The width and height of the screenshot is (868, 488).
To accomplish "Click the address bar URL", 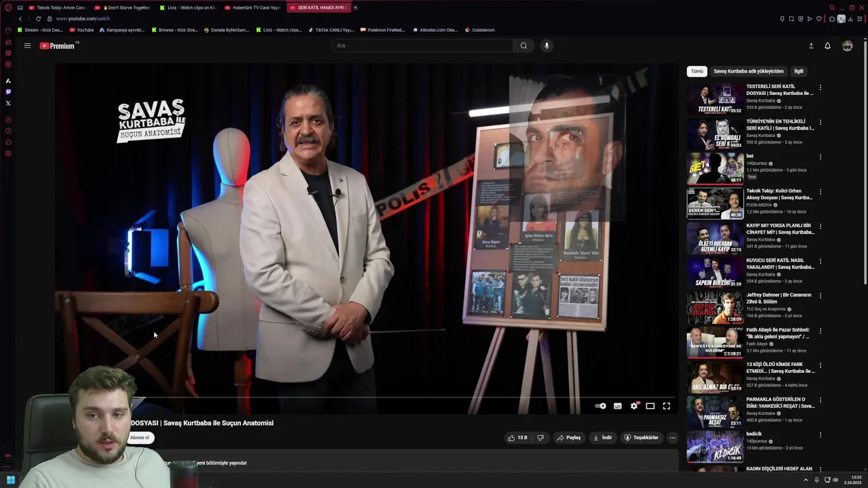I will tap(83, 19).
